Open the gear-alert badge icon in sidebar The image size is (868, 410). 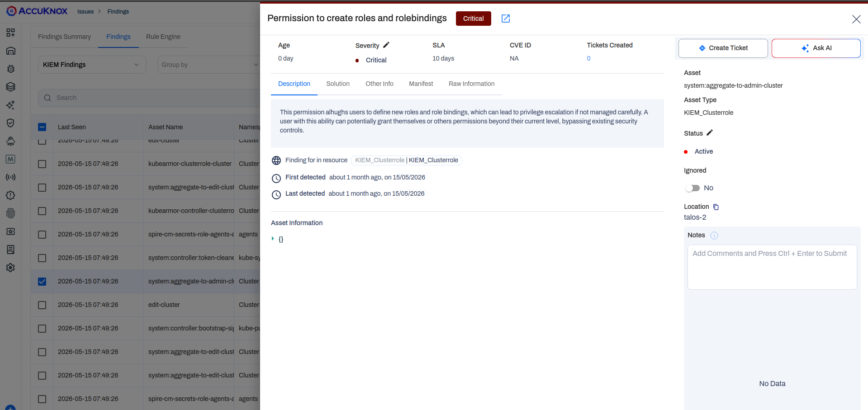point(10,195)
